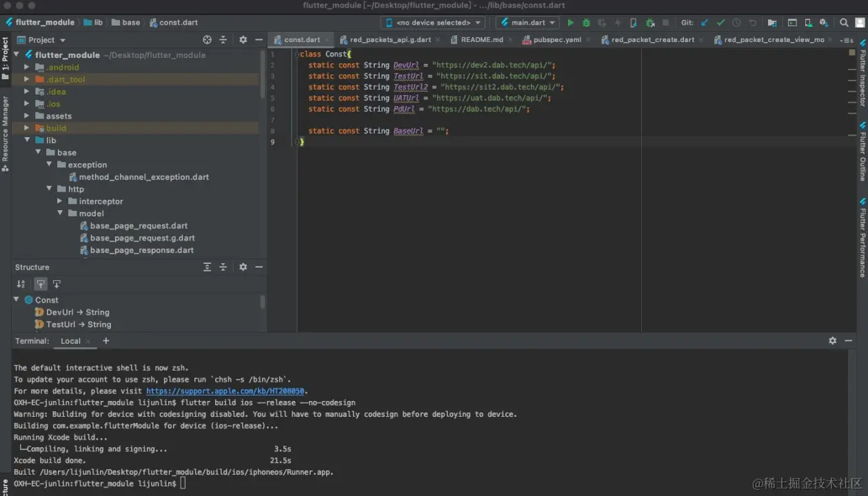Click the locate file target icon in Project panel
868x496 pixels.
pyautogui.click(x=208, y=40)
